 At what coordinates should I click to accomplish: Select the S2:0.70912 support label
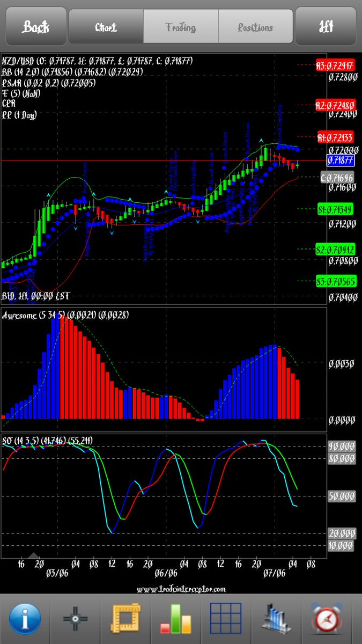point(335,249)
